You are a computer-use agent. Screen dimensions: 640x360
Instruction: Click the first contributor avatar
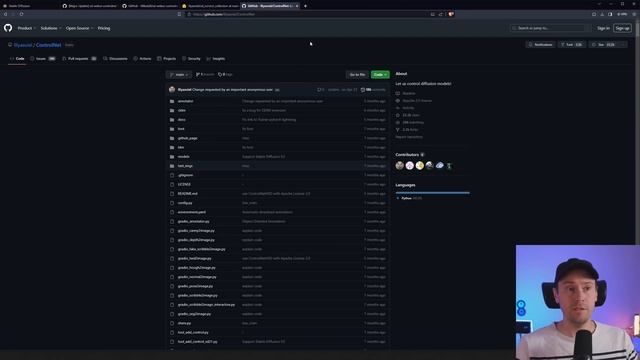[400, 165]
